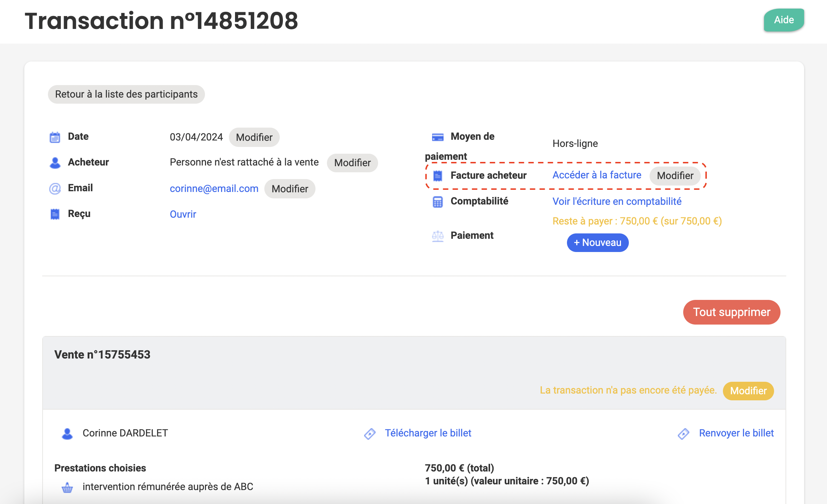The width and height of the screenshot is (827, 504).
Task: Click the Personne n'est rattaché à la vente text
Action: 244,162
